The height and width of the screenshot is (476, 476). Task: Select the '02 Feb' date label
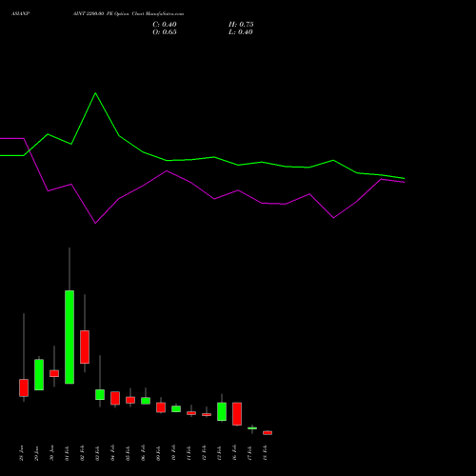[x=83, y=453]
